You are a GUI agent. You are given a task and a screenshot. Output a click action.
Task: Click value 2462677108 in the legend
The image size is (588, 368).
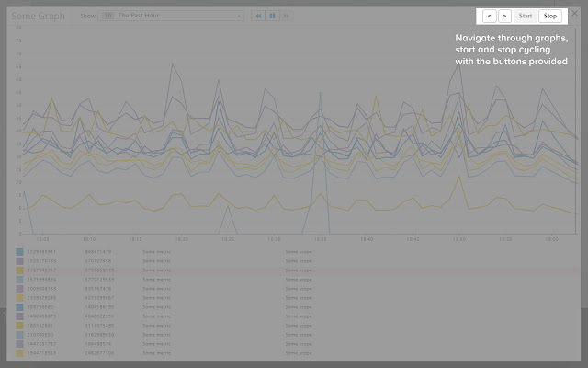(x=100, y=353)
